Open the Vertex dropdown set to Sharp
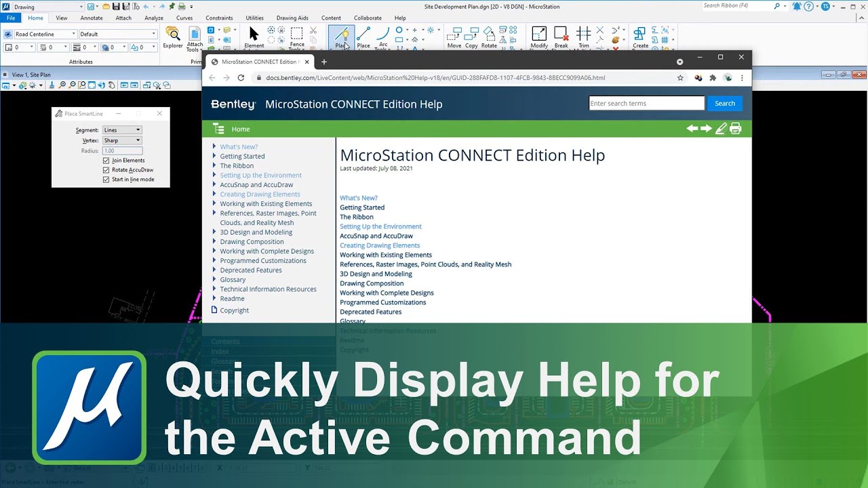This screenshot has height=488, width=868. [122, 140]
